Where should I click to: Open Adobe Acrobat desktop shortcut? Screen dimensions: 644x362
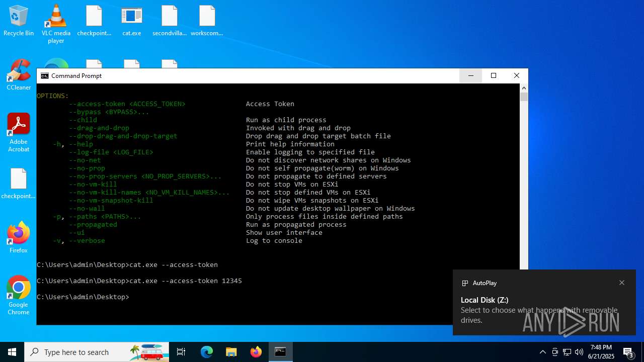[19, 133]
